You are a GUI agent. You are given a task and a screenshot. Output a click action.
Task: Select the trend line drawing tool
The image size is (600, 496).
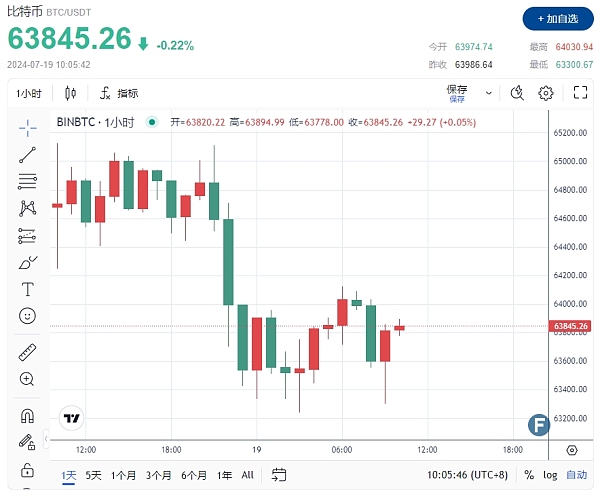coord(27,154)
